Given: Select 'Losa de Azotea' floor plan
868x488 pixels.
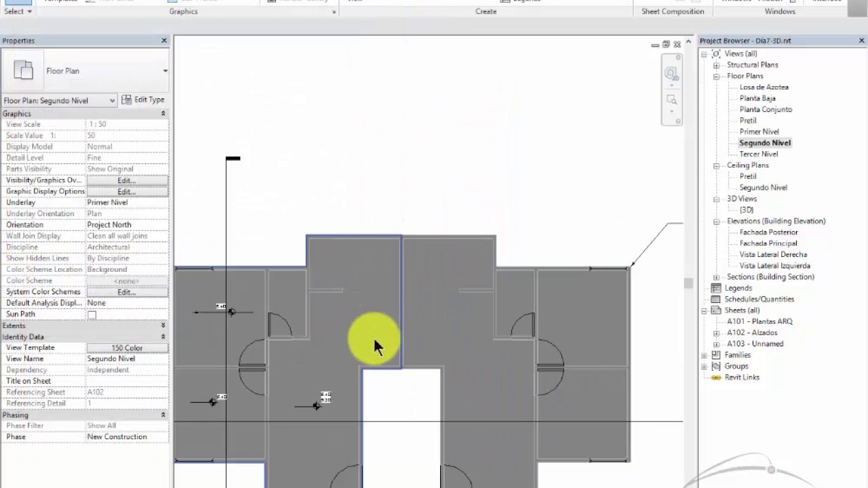Looking at the screenshot, I should pos(764,87).
